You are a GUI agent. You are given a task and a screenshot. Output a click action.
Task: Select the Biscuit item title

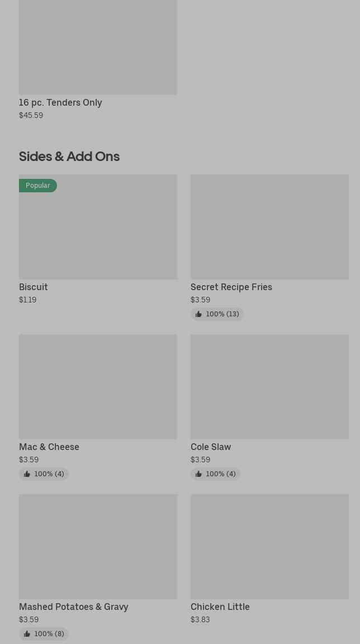point(34,287)
